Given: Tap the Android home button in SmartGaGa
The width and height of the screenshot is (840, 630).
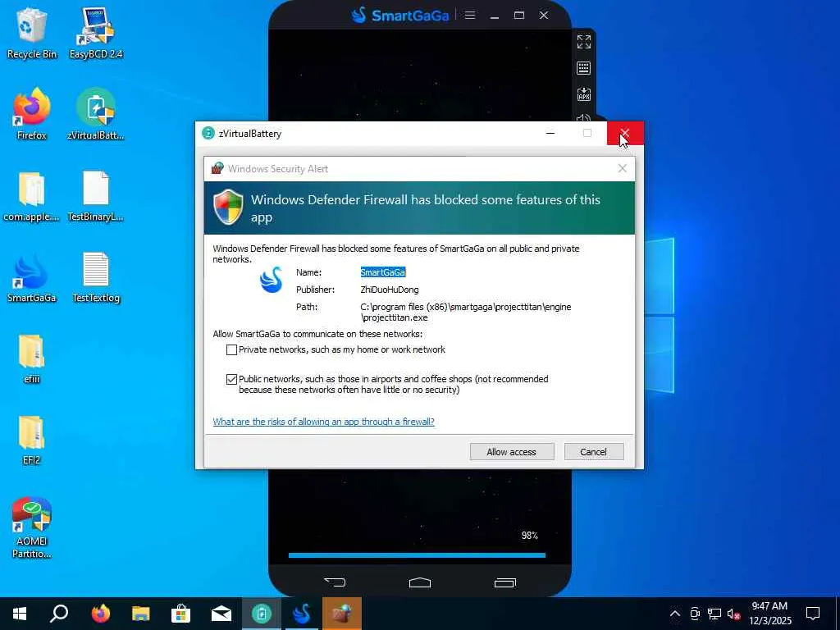Looking at the screenshot, I should tap(419, 582).
